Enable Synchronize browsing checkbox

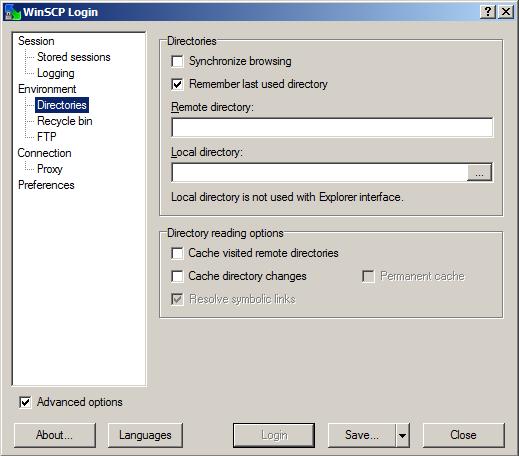click(x=177, y=61)
